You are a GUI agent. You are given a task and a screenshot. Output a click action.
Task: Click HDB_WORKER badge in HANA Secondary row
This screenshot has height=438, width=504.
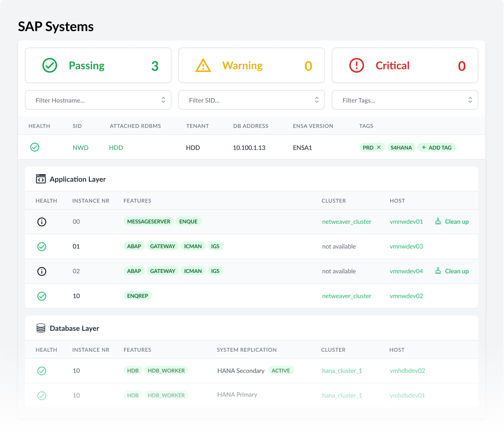click(166, 371)
